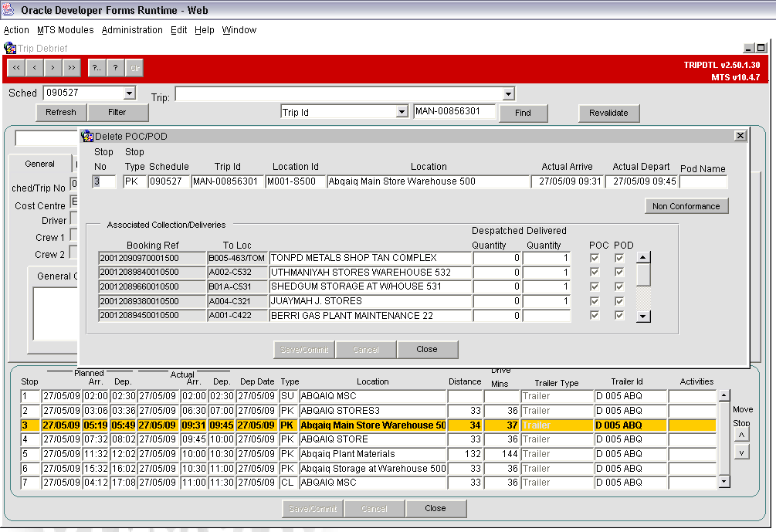
Task: Click the Oracle Forms icon in title bar
Action: click(x=8, y=9)
